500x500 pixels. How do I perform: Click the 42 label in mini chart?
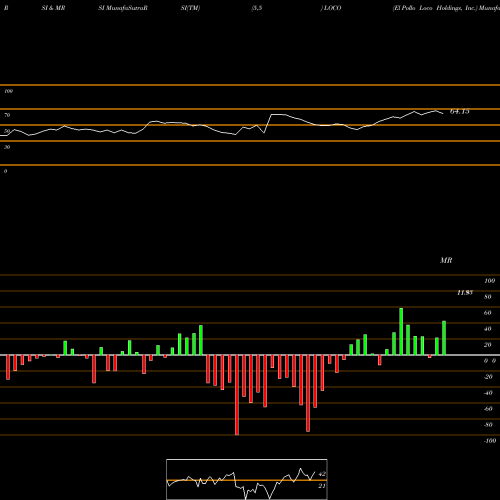(322, 474)
